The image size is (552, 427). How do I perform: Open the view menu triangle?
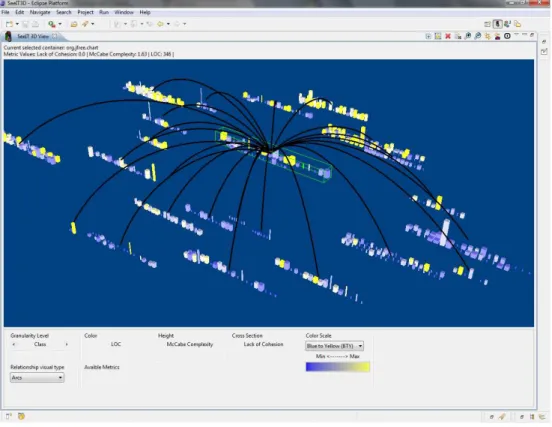tap(516, 34)
